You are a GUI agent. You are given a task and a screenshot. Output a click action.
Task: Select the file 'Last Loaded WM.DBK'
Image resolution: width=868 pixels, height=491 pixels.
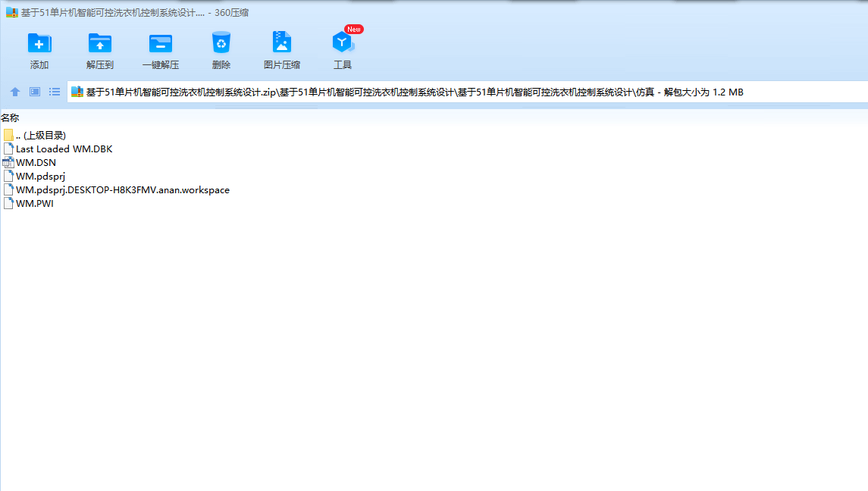(x=64, y=149)
